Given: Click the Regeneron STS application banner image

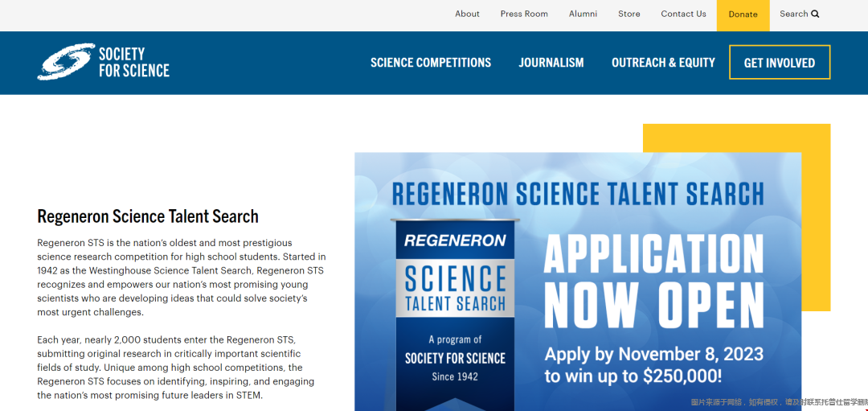Looking at the screenshot, I should point(577,282).
